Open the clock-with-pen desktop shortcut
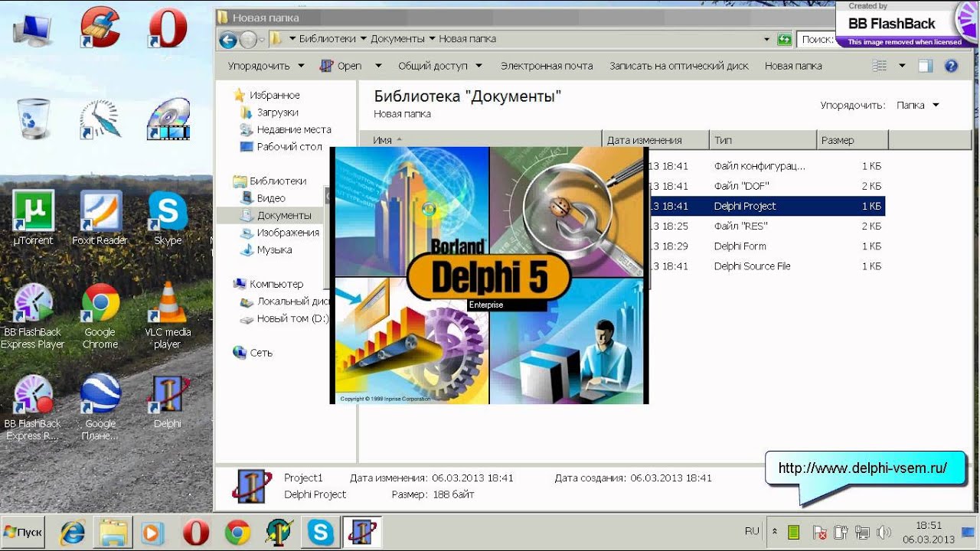Viewport: 980px width, 551px height. tap(100, 119)
